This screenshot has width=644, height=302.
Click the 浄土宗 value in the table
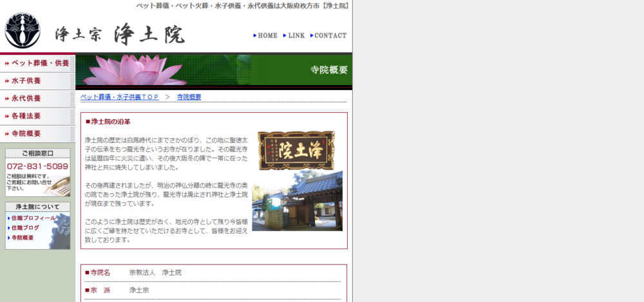[x=139, y=290]
